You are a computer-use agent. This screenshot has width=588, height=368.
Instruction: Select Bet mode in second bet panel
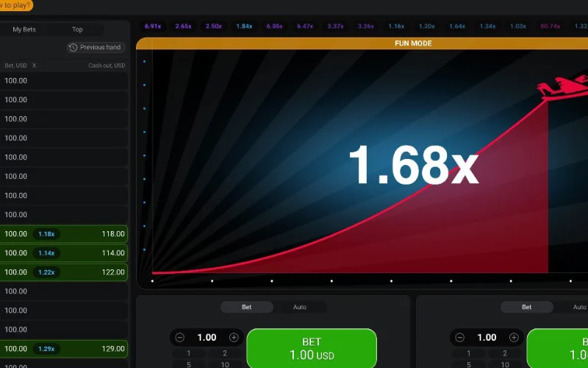526,307
